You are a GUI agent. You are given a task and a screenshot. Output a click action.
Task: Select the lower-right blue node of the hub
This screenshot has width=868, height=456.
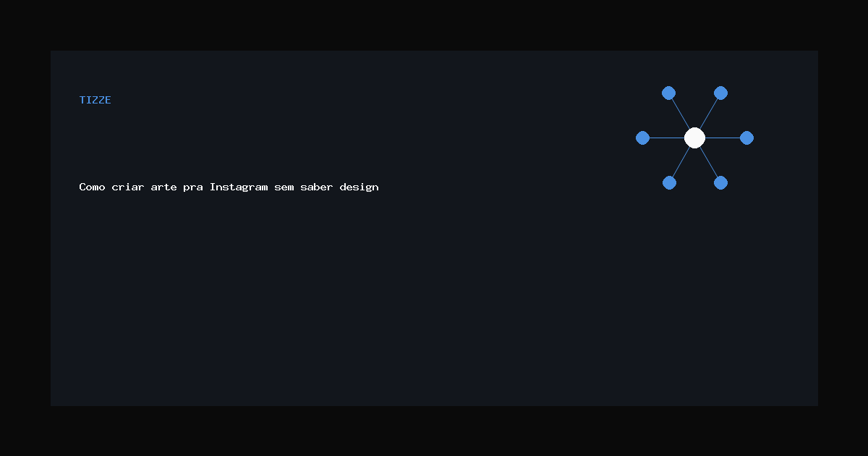coord(720,182)
